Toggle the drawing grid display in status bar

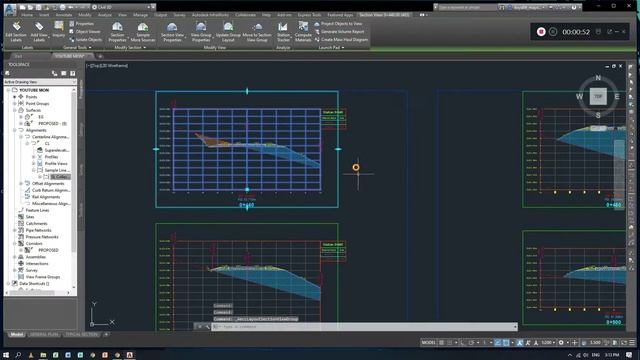click(441, 342)
